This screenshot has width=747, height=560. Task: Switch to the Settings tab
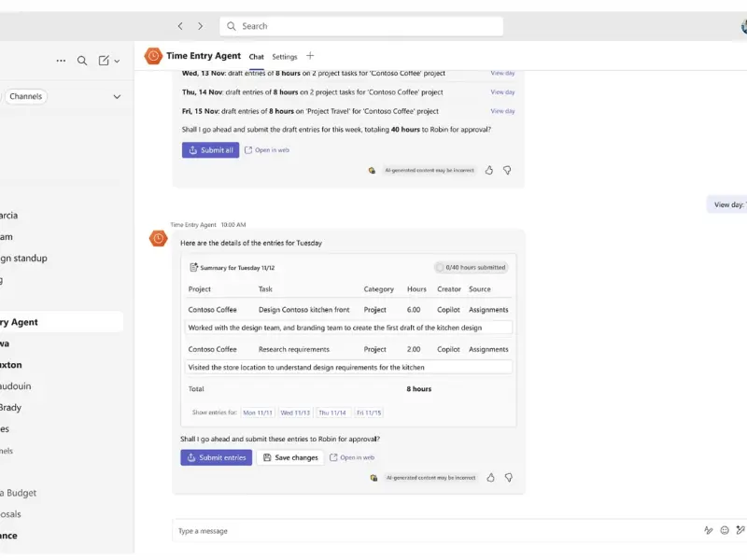(285, 57)
